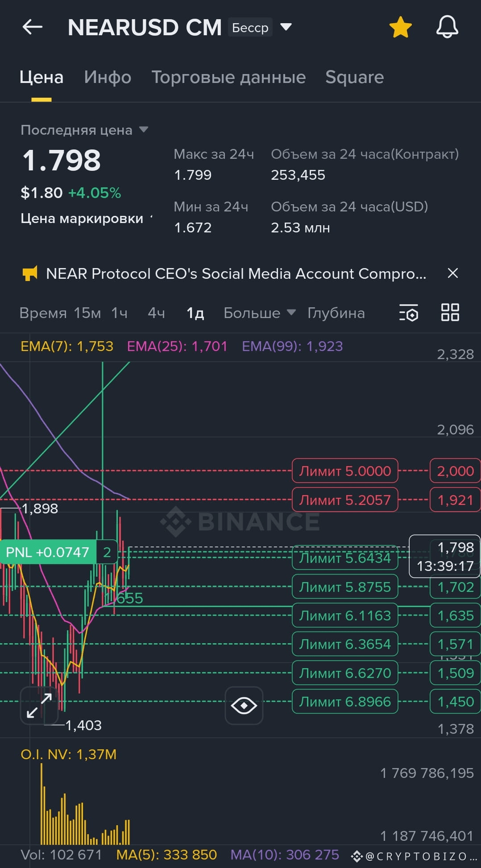Toggle the favorite star icon
Image resolution: width=481 pixels, height=868 pixels.
point(400,27)
